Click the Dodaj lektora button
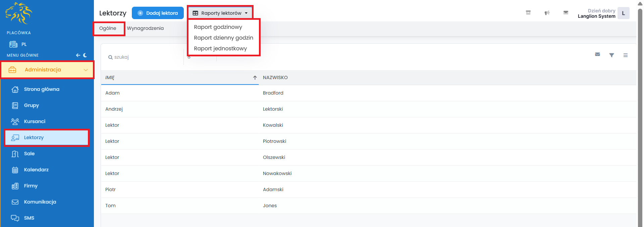The width and height of the screenshot is (644, 227). click(158, 13)
